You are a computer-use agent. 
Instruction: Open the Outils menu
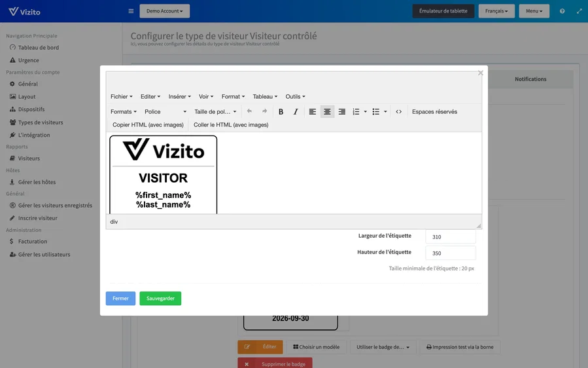click(295, 96)
